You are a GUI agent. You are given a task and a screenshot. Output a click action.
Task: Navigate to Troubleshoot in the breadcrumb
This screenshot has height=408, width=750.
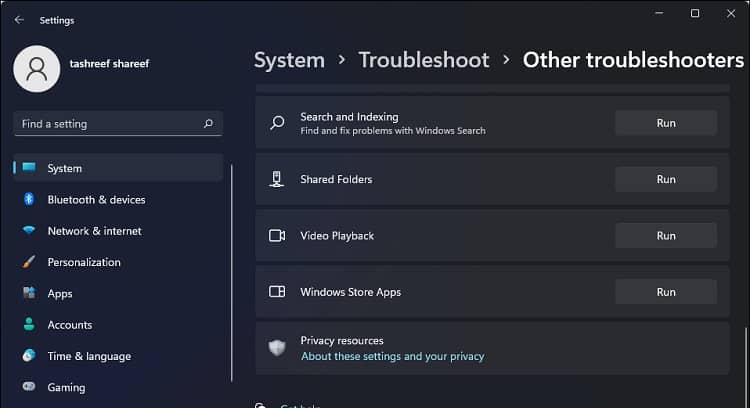[x=424, y=60]
